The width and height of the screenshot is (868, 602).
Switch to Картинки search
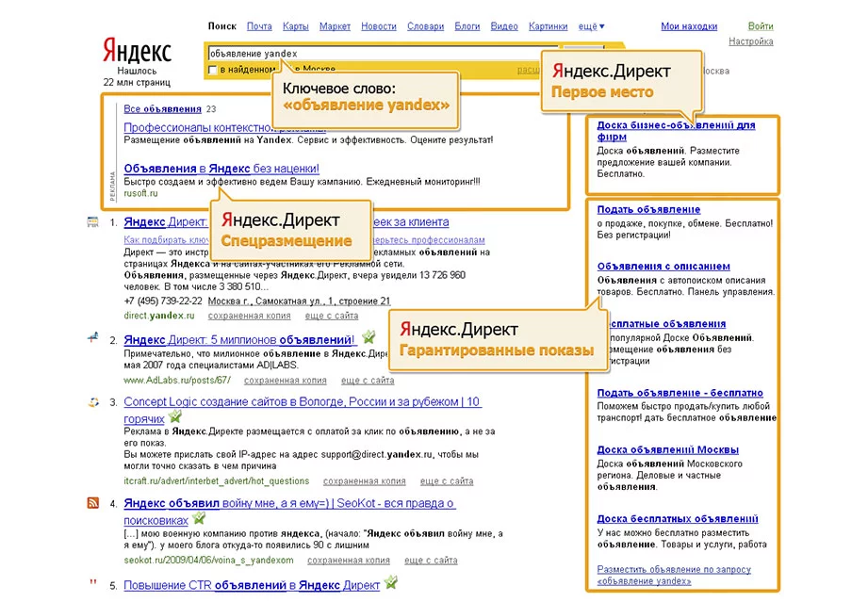[x=548, y=26]
